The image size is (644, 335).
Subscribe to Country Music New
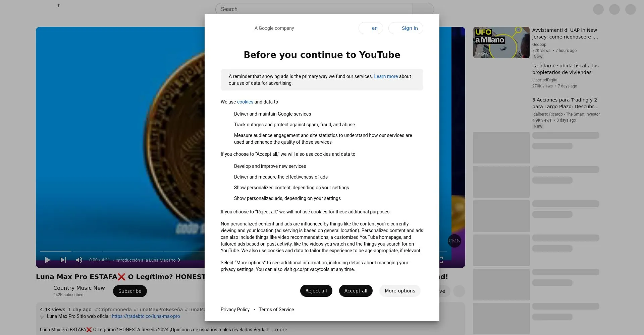pos(130,291)
